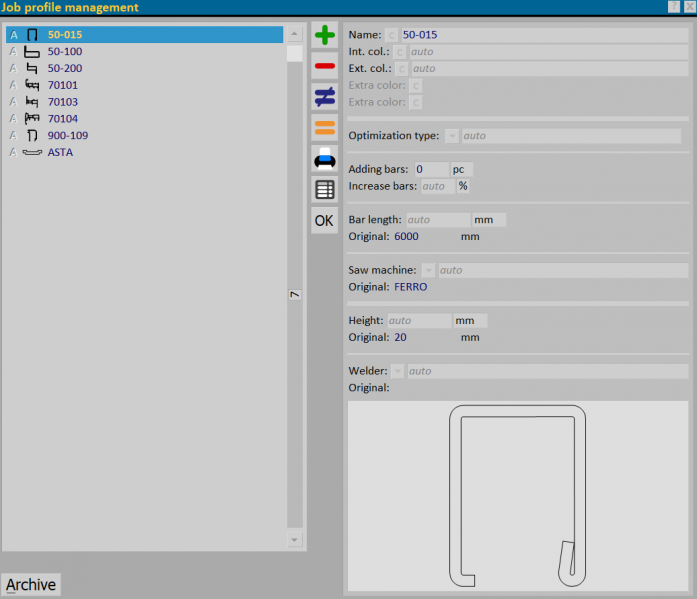Click the 70104 profile shape icon

tap(32, 119)
